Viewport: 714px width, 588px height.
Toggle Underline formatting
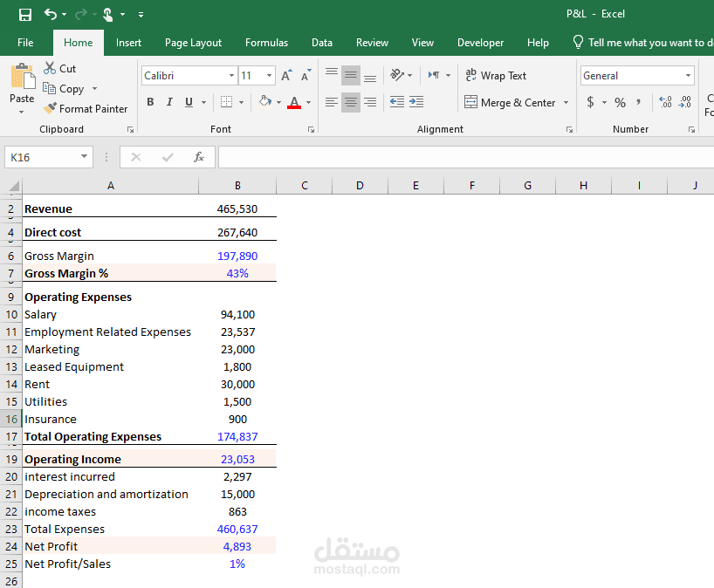[x=189, y=102]
